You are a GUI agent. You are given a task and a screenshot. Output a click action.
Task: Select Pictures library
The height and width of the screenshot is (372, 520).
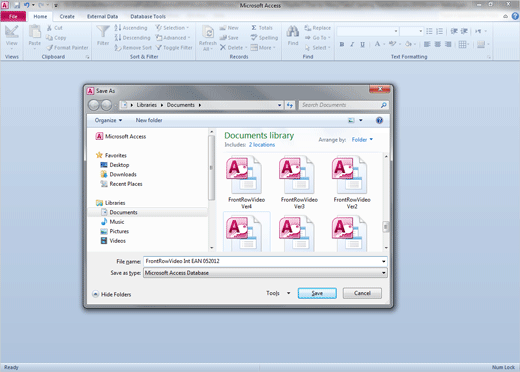click(x=115, y=231)
